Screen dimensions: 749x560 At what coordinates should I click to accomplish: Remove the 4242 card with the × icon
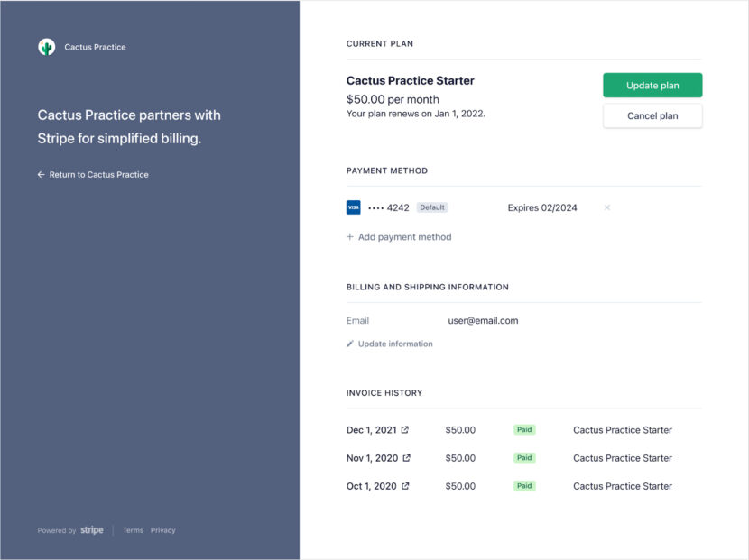coord(606,207)
